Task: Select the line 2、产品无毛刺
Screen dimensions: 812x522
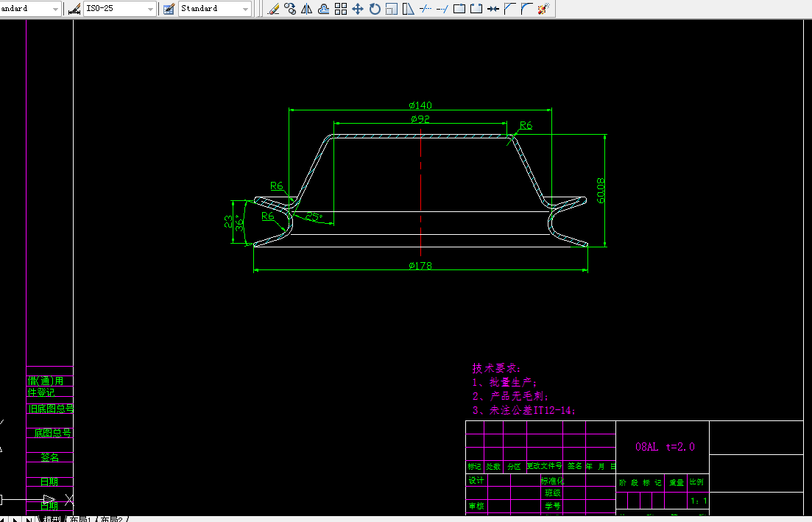Action: pos(511,397)
